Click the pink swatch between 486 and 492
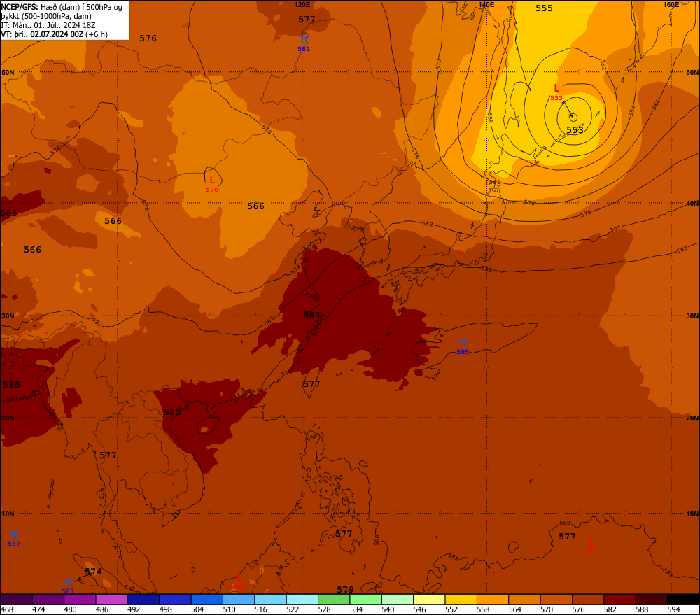 (111, 599)
